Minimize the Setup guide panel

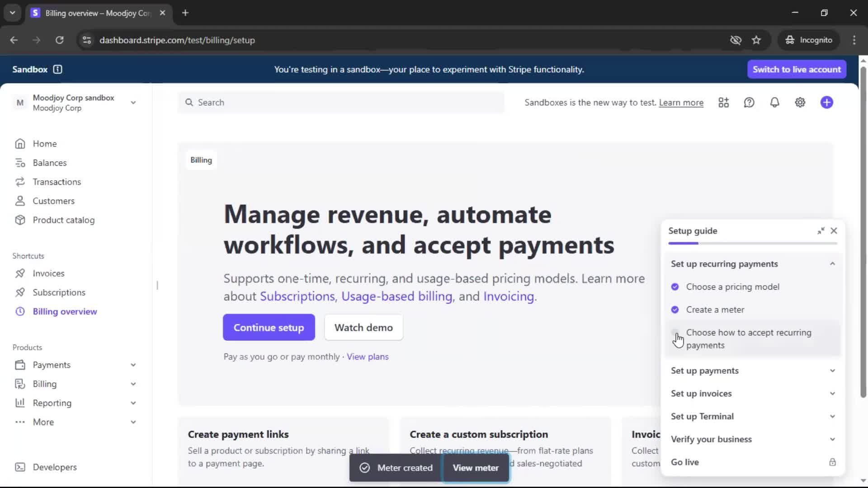click(821, 231)
